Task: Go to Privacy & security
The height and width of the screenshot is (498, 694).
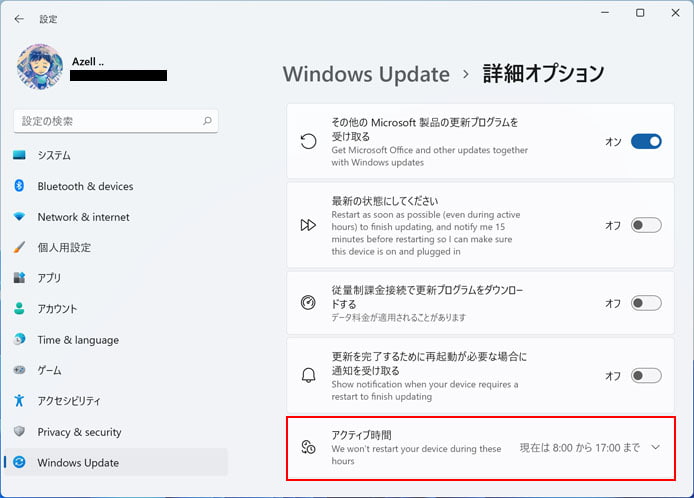Action: [x=116, y=432]
